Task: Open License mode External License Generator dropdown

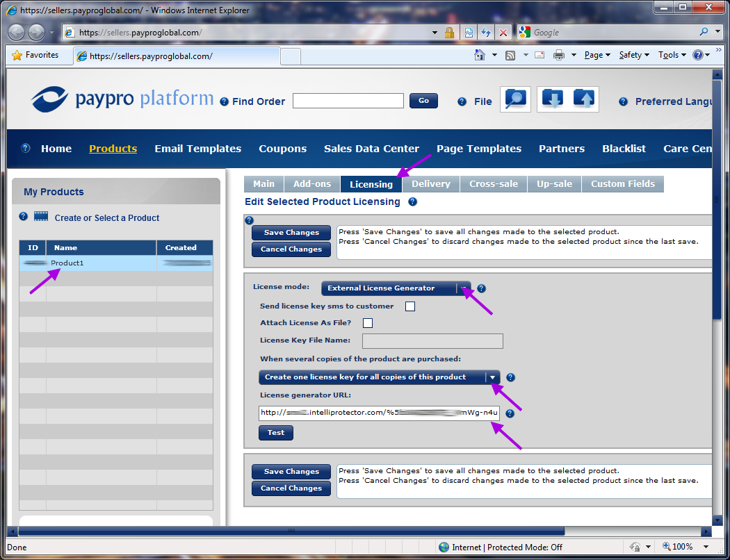Action: [396, 288]
